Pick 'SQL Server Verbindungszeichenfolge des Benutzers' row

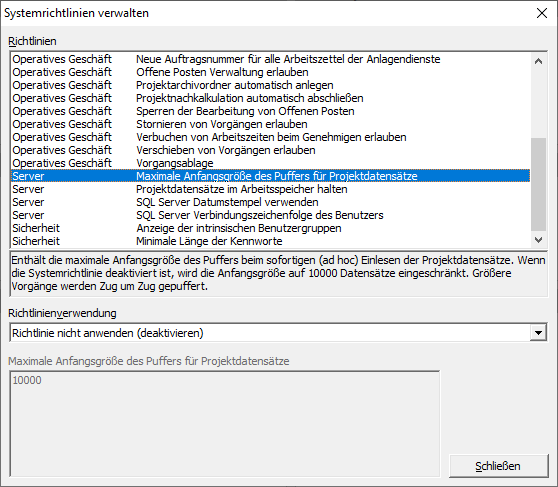(270, 215)
